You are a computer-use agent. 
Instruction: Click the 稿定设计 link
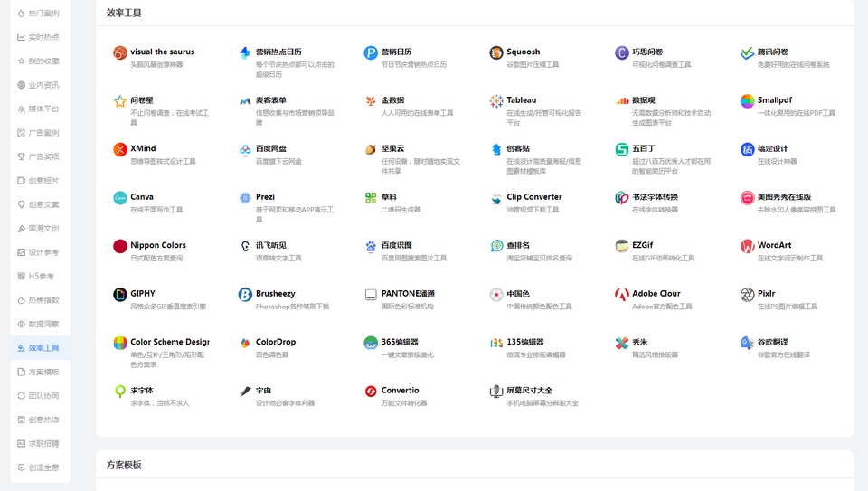[772, 148]
